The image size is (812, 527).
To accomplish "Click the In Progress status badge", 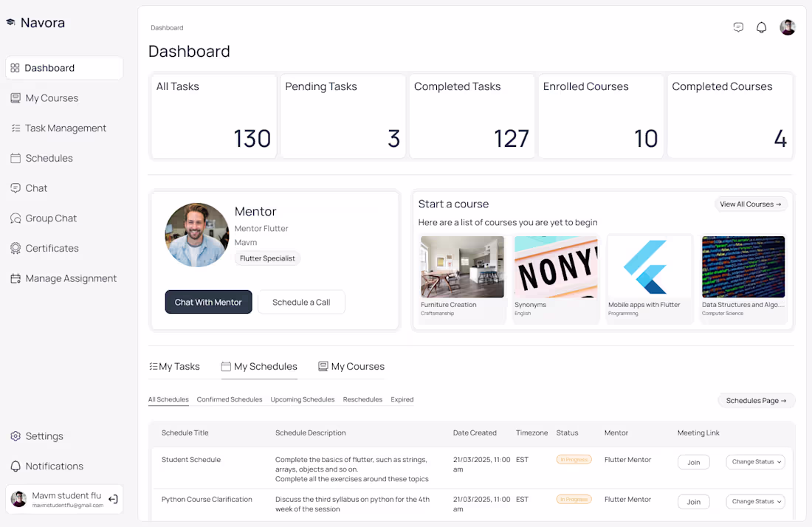I will (x=574, y=459).
